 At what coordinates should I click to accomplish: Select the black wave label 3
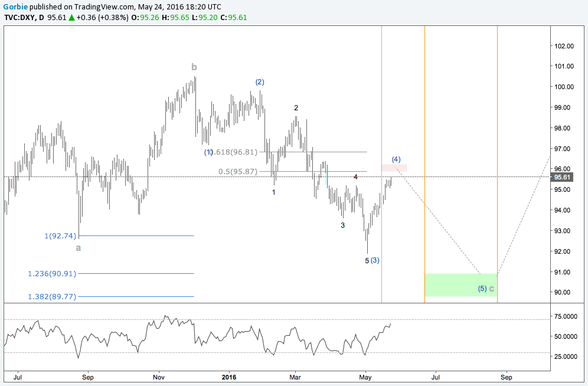[x=343, y=225]
